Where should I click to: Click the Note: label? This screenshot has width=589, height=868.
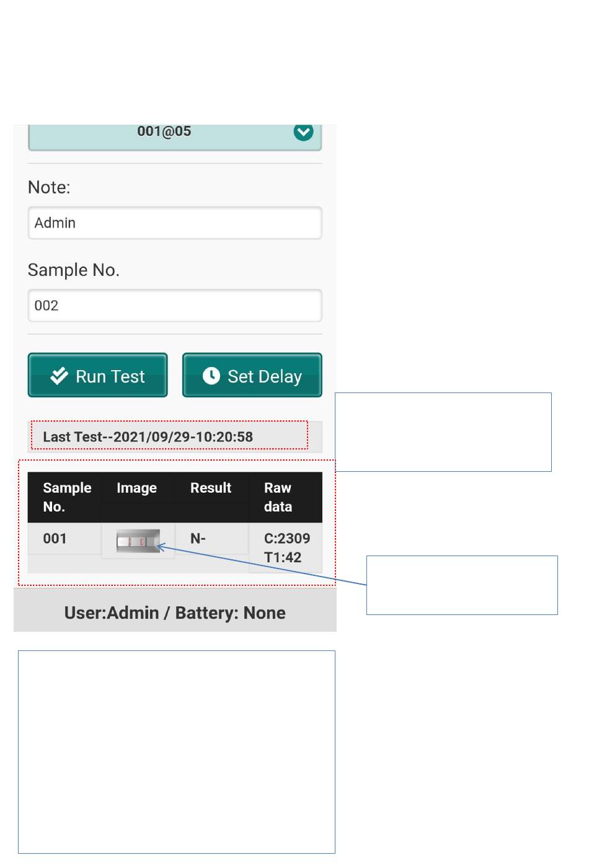[x=49, y=187]
